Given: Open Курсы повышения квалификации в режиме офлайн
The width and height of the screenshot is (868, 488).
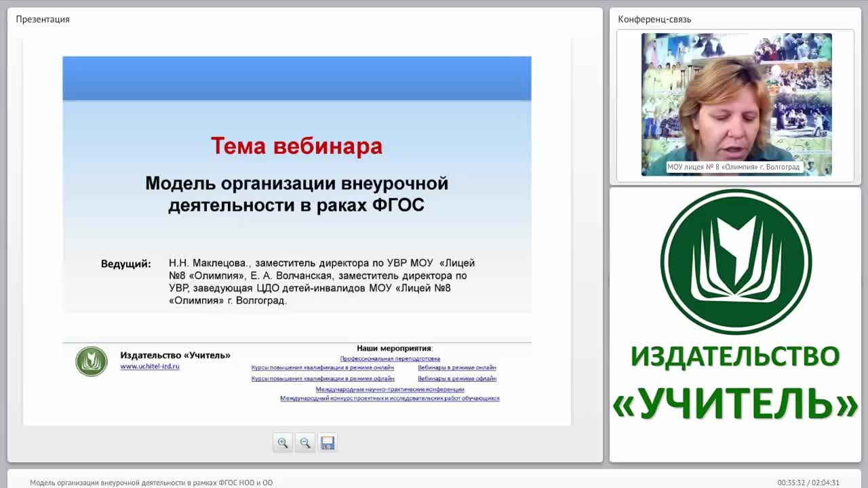Looking at the screenshot, I should (x=323, y=379).
